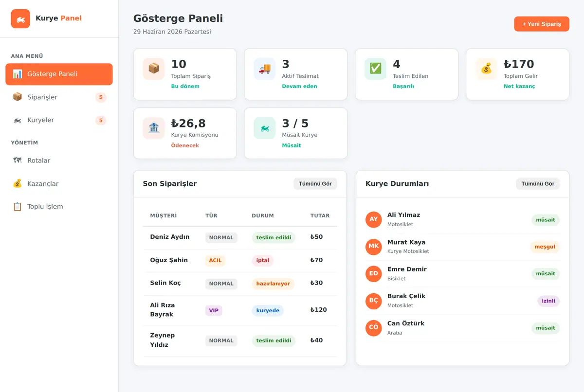Click Tümünü Gör in Son Siparişler
Viewport: 584px width, 392px height.
tap(315, 184)
